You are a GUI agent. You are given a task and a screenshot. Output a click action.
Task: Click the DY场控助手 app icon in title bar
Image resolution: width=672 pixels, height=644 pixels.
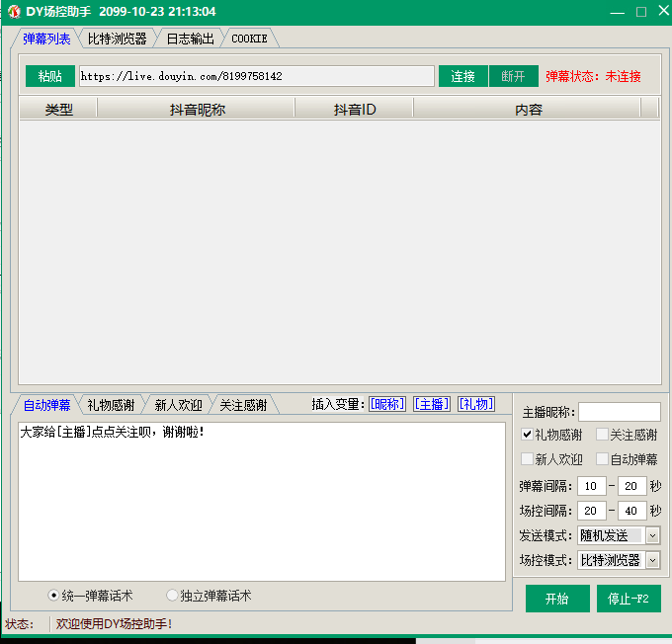[14, 12]
